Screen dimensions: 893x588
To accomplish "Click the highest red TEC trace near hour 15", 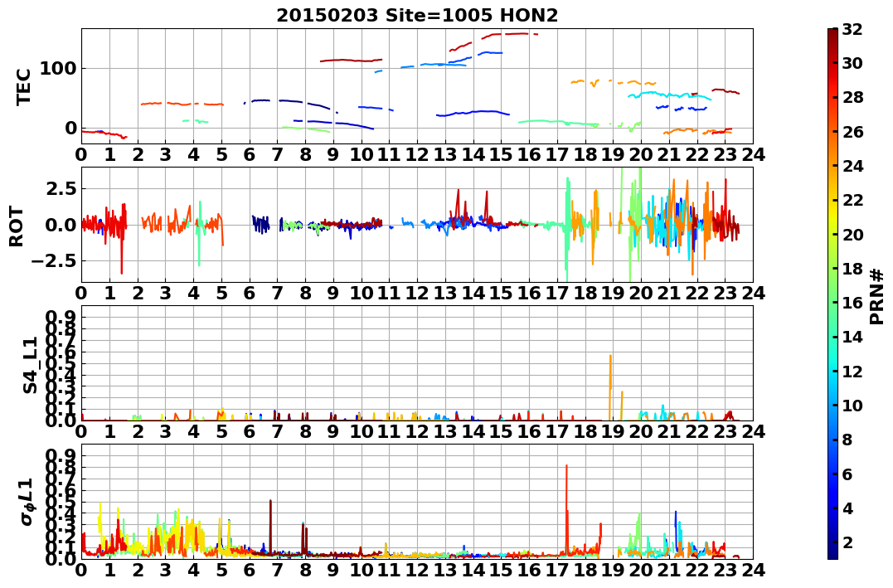I will click(x=510, y=34).
